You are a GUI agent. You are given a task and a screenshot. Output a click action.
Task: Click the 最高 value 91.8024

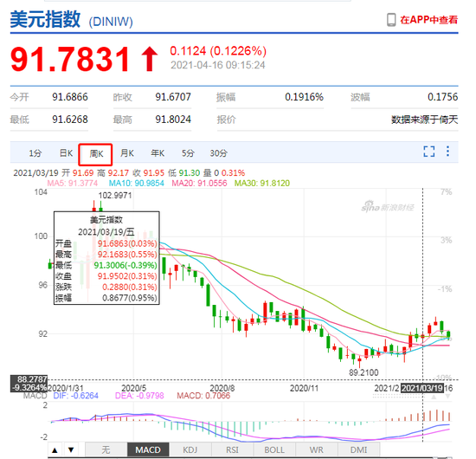tap(173, 120)
